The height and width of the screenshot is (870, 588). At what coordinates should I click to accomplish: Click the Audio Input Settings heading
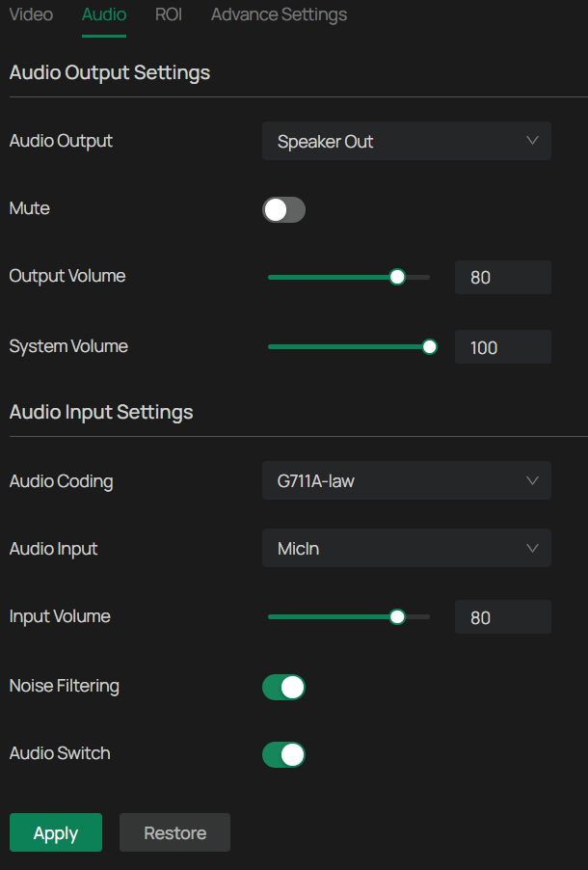coord(101,412)
